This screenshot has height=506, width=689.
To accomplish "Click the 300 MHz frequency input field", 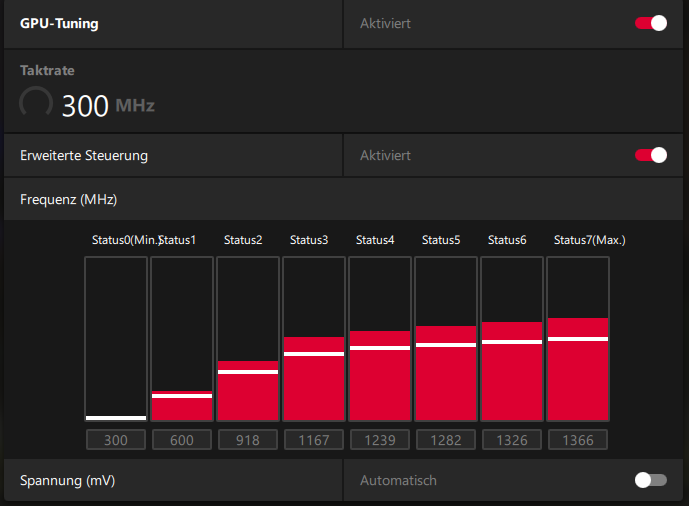I will pyautogui.click(x=116, y=440).
